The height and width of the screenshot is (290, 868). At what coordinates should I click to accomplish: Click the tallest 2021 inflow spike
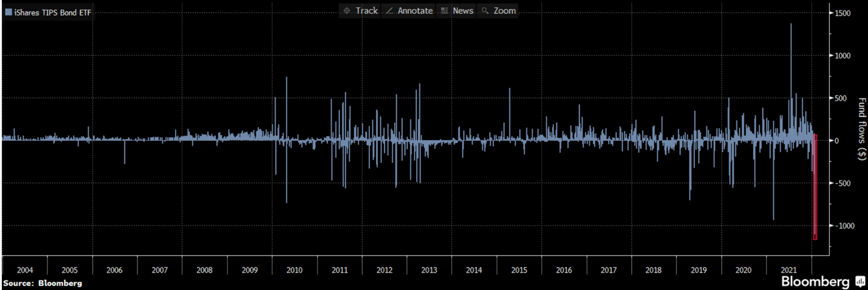(791, 82)
